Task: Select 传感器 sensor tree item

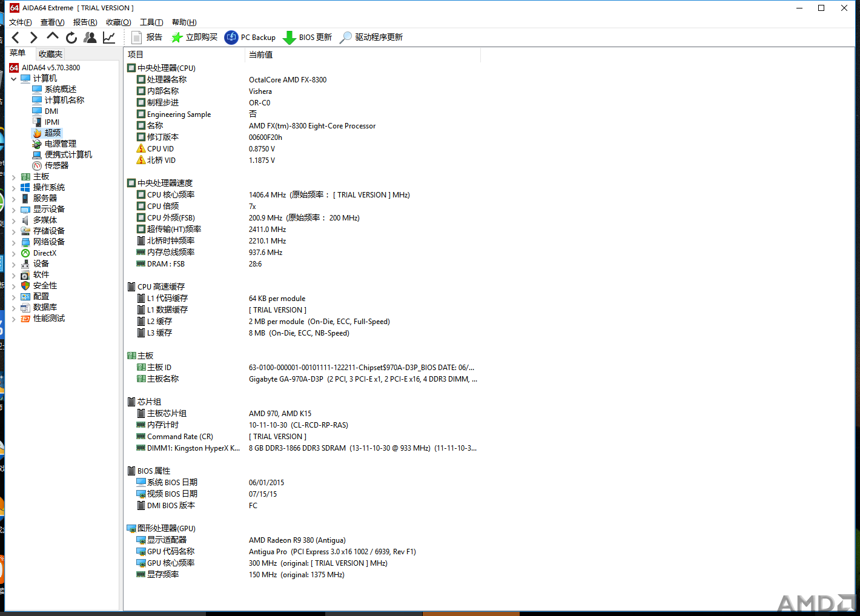Action: click(56, 165)
